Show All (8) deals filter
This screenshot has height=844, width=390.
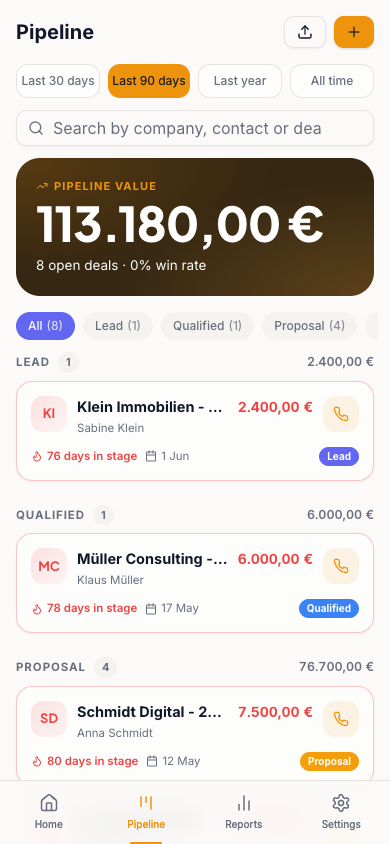pos(45,326)
